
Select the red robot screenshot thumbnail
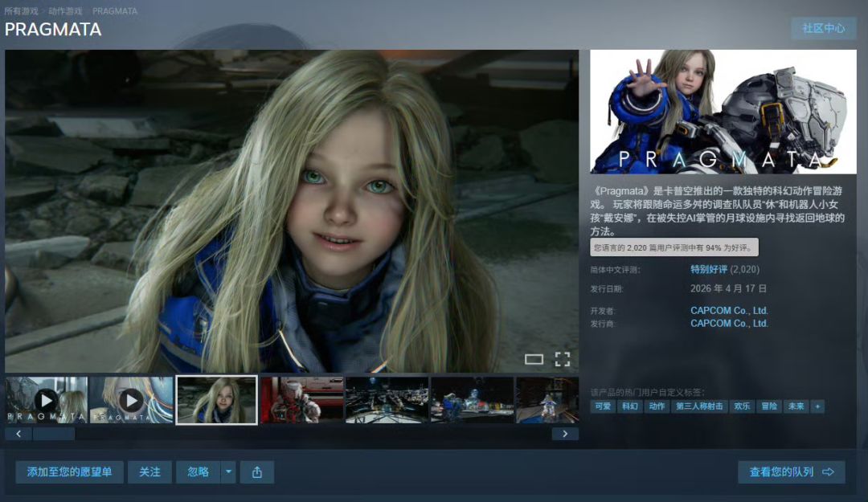[x=301, y=400]
